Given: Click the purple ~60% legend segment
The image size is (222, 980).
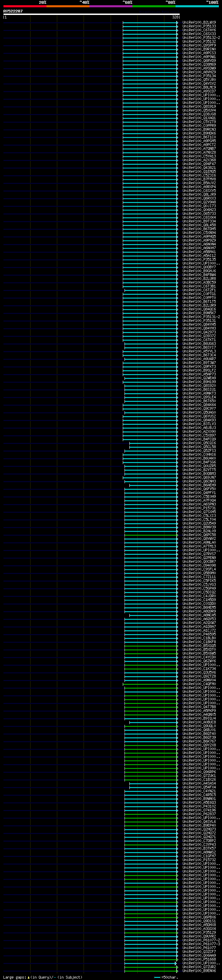Looking at the screenshot, I should (111, 6).
